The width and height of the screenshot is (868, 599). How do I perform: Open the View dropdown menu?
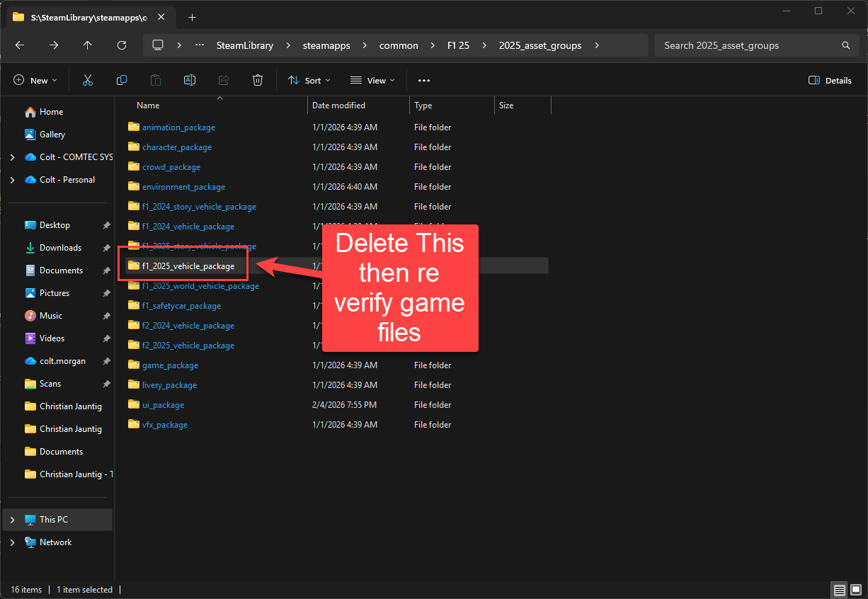click(372, 80)
